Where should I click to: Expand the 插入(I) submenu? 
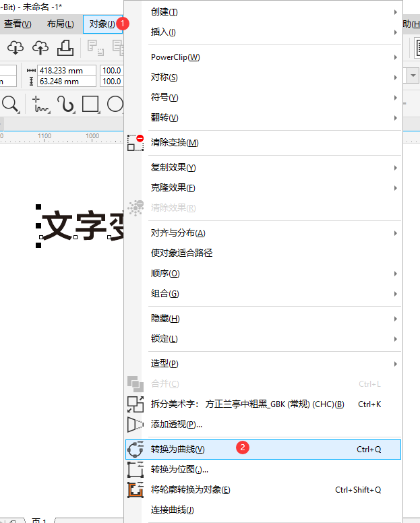(x=263, y=32)
